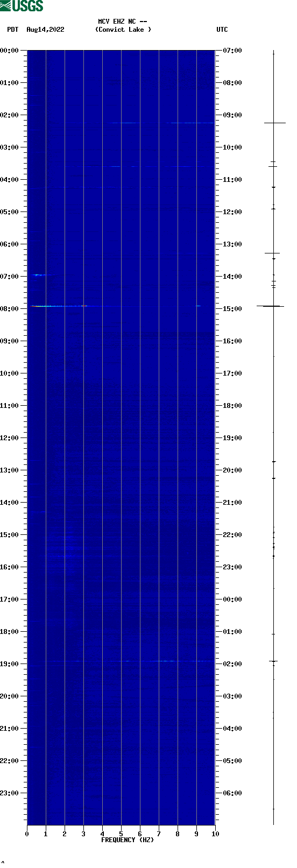The image size is (297, 868).
Task: Click the 15:00 UTC time label
Action: pyautogui.click(x=232, y=309)
